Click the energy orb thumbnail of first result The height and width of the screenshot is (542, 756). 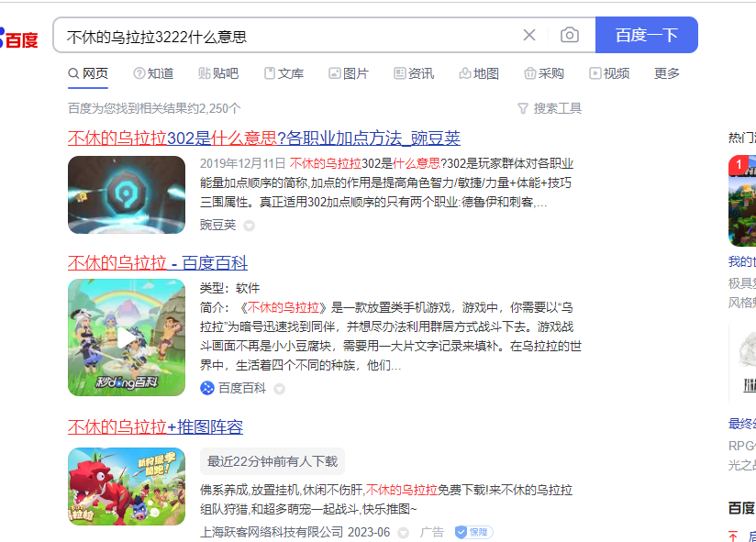pos(127,194)
